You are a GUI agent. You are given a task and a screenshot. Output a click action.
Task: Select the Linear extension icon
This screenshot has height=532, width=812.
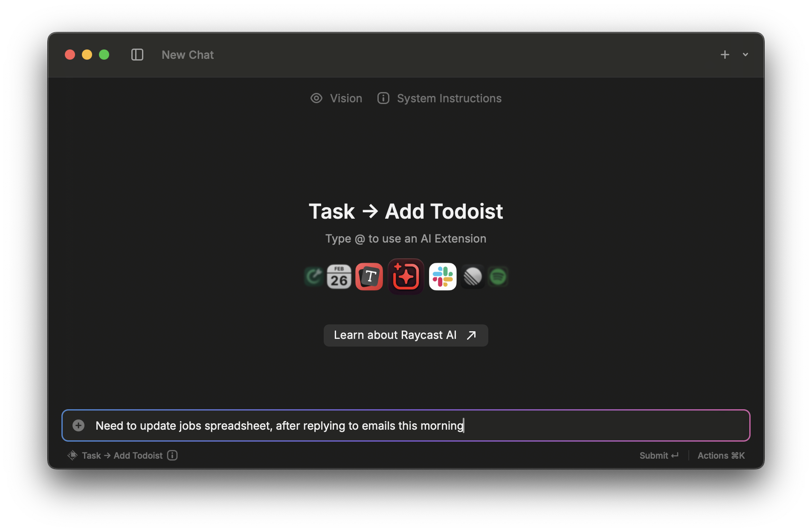click(473, 277)
